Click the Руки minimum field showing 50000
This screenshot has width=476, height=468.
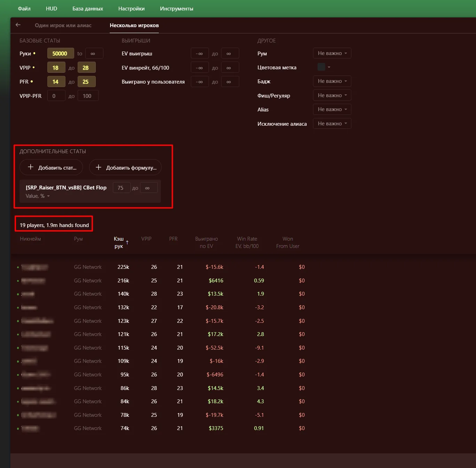[60, 53]
